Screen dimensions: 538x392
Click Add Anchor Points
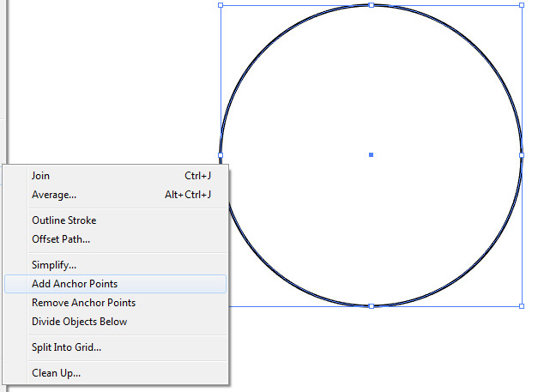coord(75,284)
